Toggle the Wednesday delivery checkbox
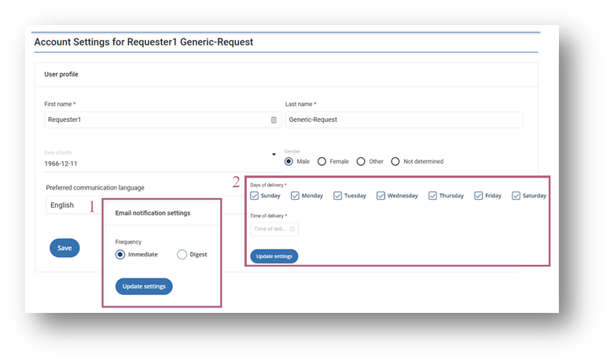The width and height of the screenshot is (610, 364). point(380,196)
